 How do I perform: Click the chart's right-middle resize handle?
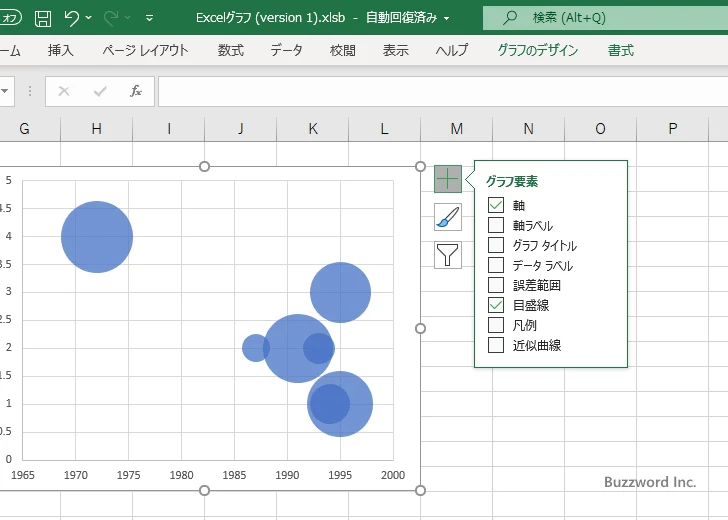[x=420, y=328]
